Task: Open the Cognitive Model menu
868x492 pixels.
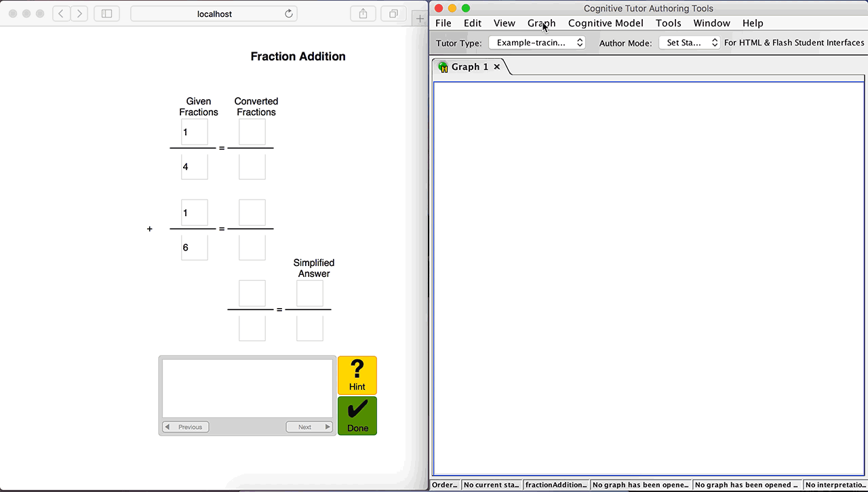Action: 606,23
